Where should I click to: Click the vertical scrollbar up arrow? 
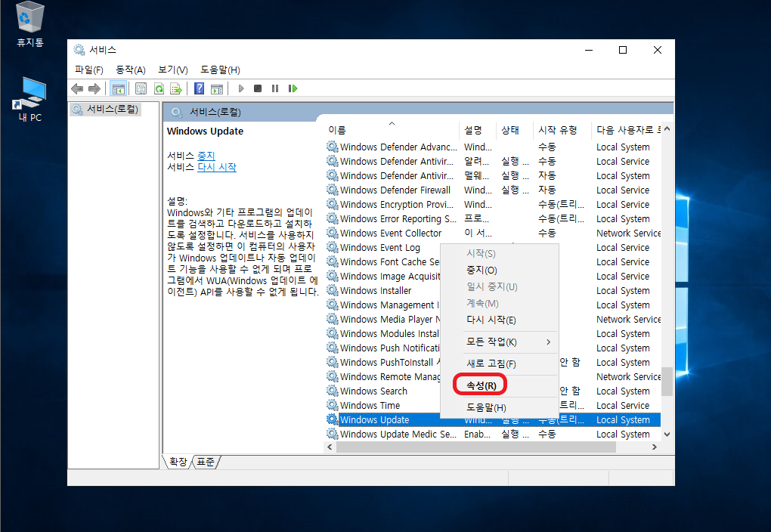pos(667,128)
